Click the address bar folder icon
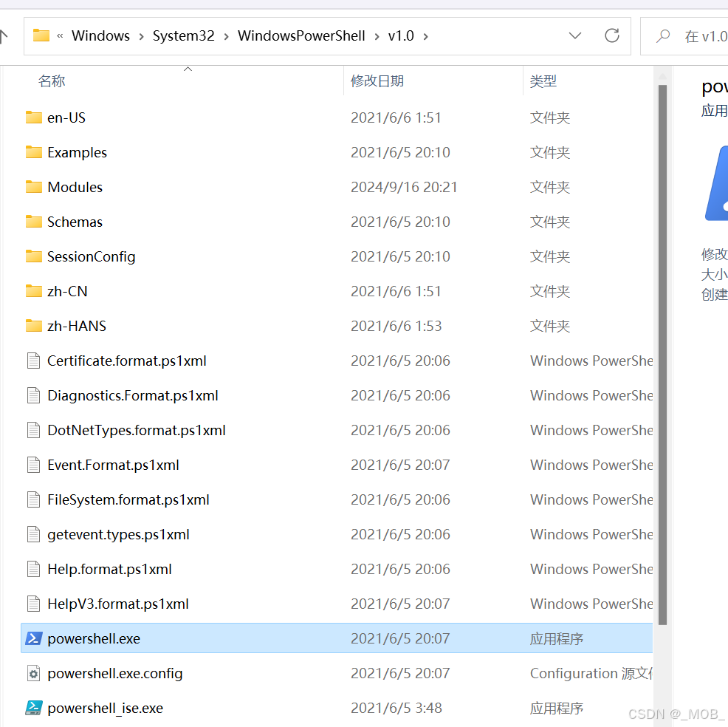This screenshot has width=728, height=727. tap(41, 35)
